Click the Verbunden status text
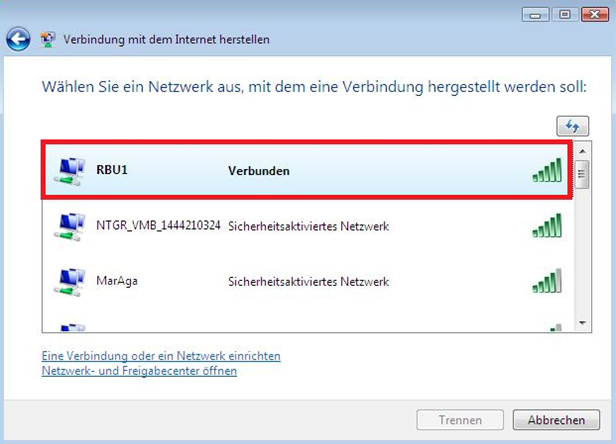616x444 pixels. [x=259, y=171]
